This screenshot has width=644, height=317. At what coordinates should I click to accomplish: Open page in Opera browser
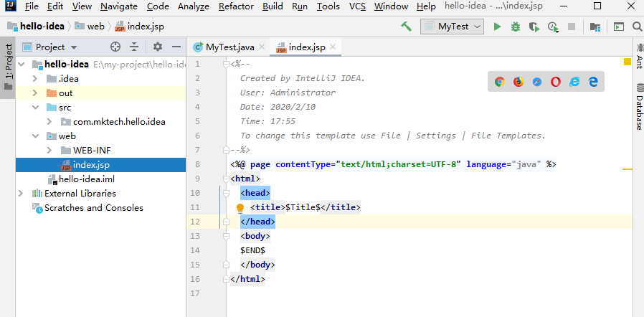(x=556, y=82)
